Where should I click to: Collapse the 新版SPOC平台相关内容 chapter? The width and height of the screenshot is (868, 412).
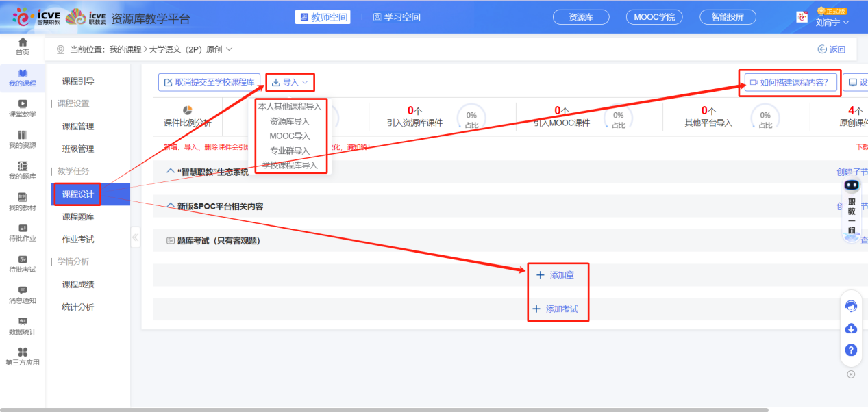(x=171, y=206)
